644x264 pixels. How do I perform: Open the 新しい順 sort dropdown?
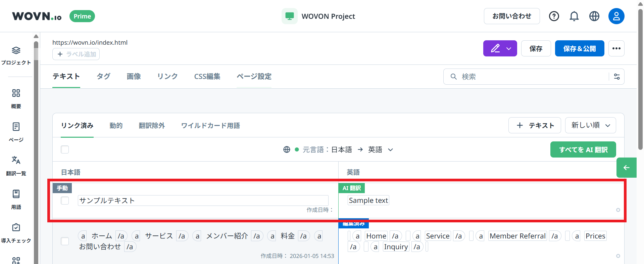point(590,125)
